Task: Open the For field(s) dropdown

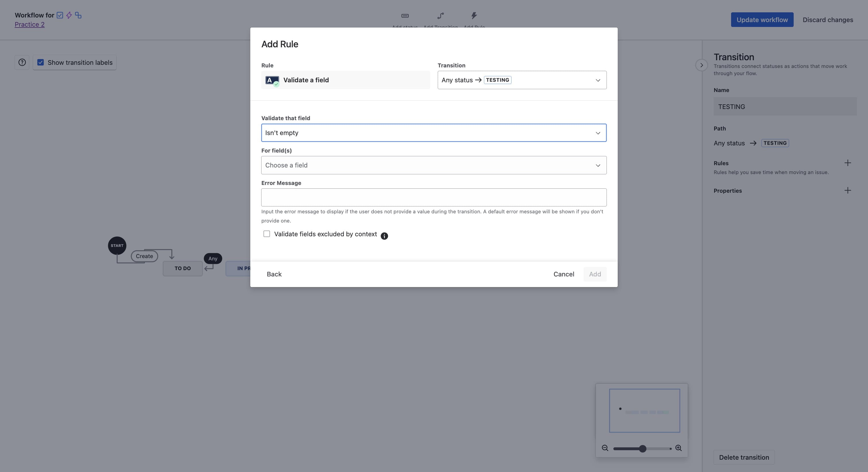Action: [434, 165]
